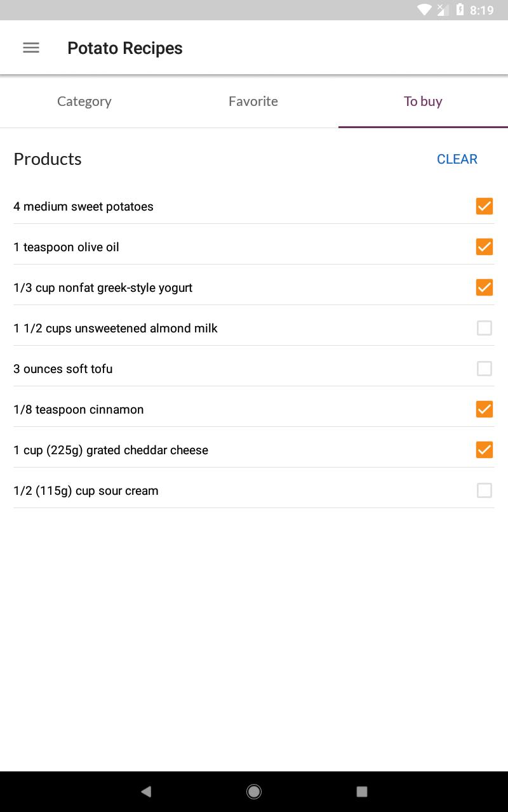Image resolution: width=508 pixels, height=812 pixels.
Task: Switch to the Favorite tab
Action: point(253,101)
